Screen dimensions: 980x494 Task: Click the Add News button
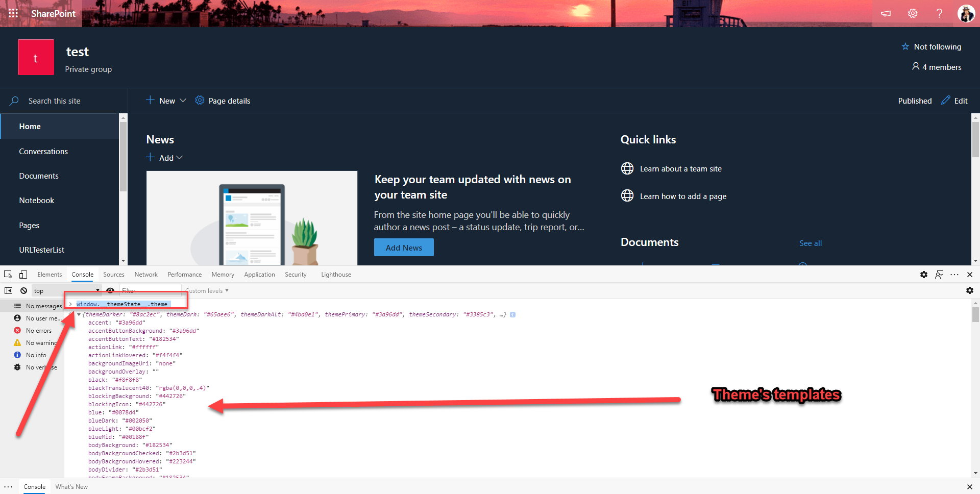[404, 248]
